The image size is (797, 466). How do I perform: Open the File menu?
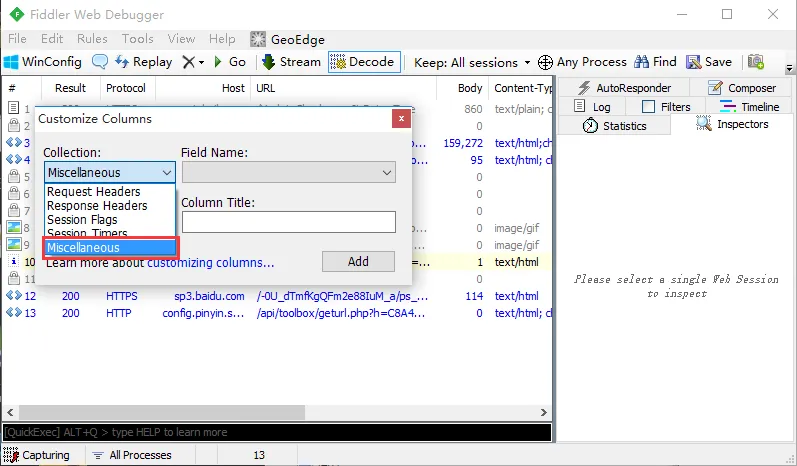(x=17, y=39)
